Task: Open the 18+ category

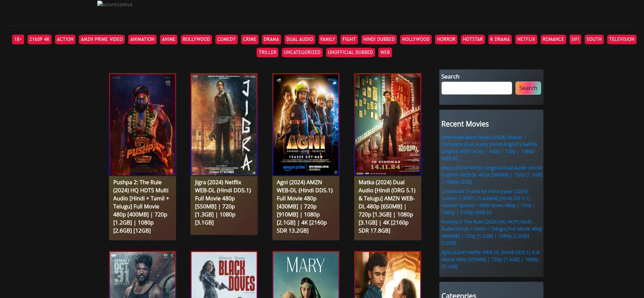Action: [18, 39]
